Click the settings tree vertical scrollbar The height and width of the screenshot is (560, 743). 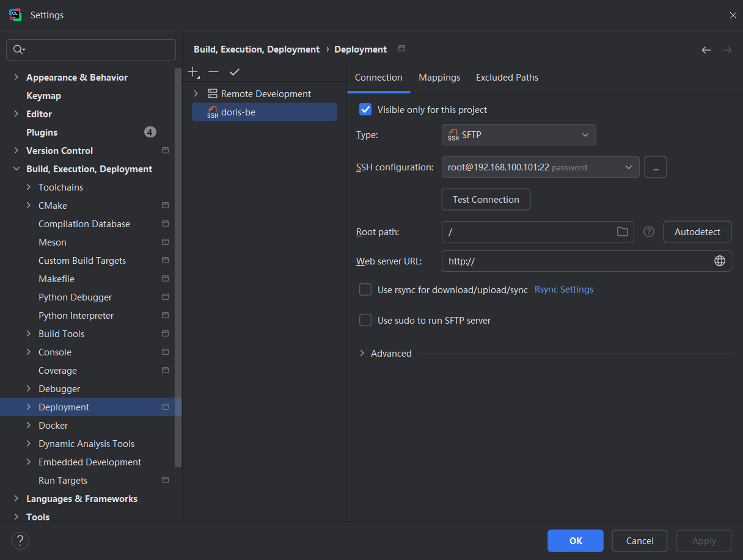click(178, 269)
